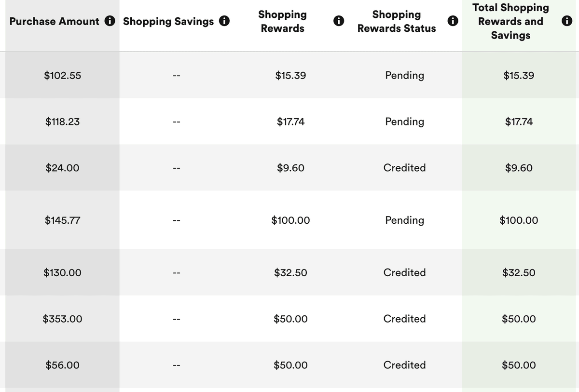Screen dimensions: 579x392
Task: Click Pending status in the $145.77 row
Action: pyautogui.click(x=404, y=220)
